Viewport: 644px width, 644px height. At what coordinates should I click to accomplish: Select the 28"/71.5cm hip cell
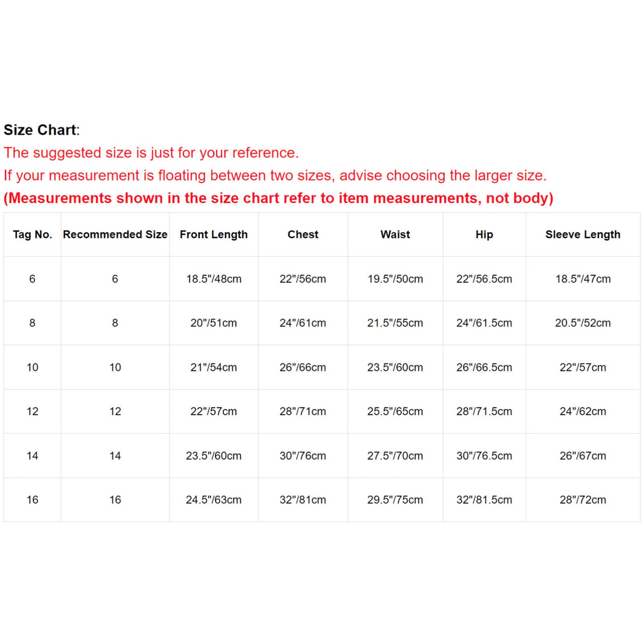484,411
